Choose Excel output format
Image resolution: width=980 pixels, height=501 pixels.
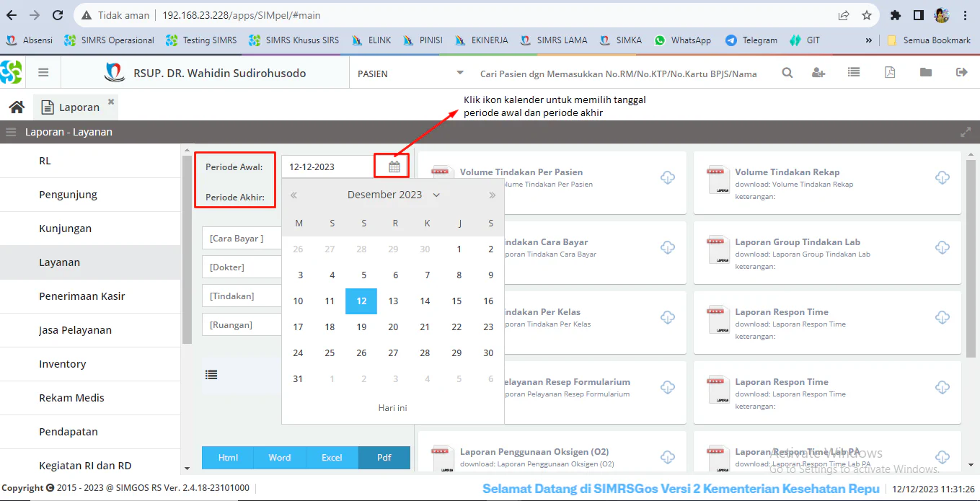[332, 458]
